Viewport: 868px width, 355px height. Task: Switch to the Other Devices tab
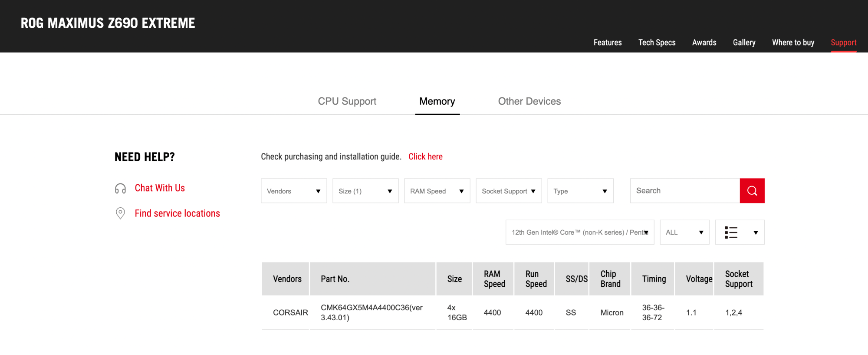[x=529, y=101]
